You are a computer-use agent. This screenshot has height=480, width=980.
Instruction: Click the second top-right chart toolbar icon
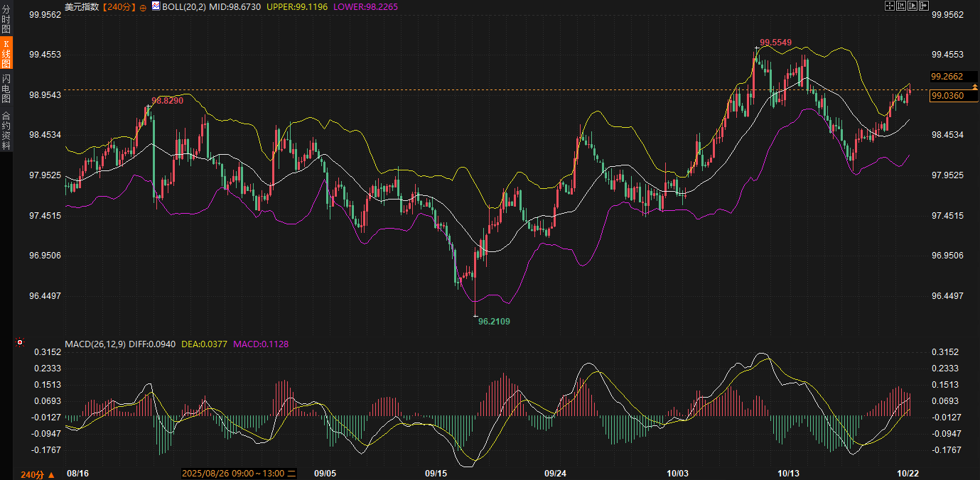point(901,6)
